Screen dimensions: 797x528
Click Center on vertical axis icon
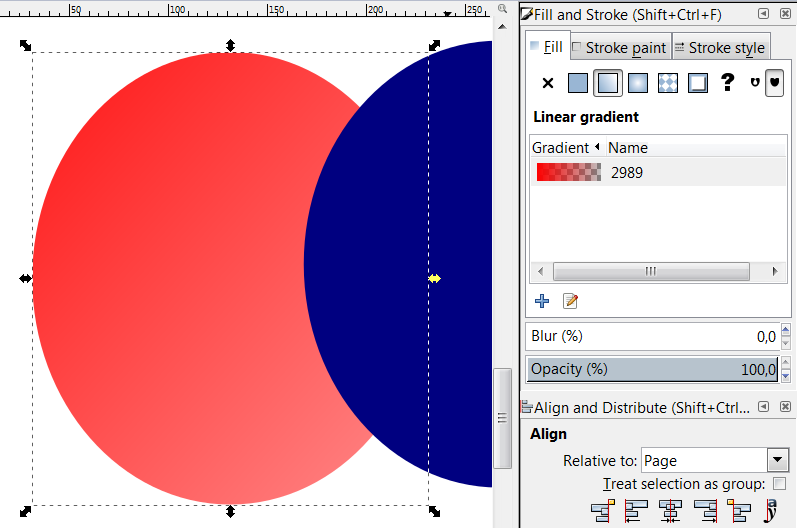pos(670,511)
